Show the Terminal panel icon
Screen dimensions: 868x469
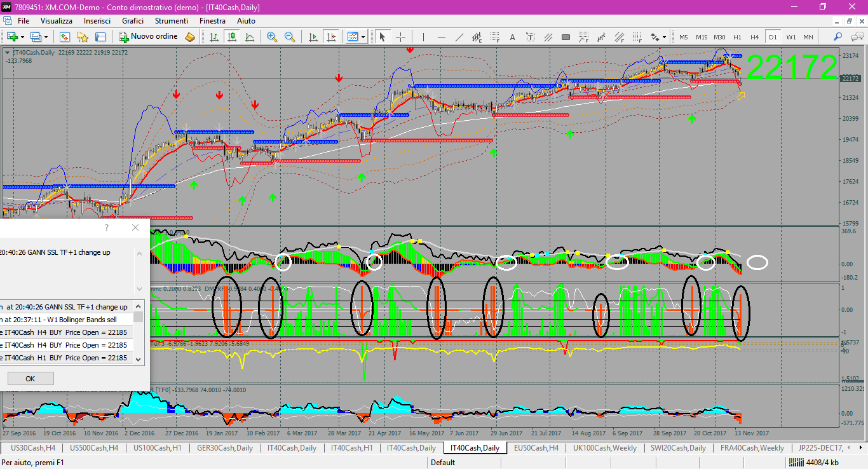(100, 37)
